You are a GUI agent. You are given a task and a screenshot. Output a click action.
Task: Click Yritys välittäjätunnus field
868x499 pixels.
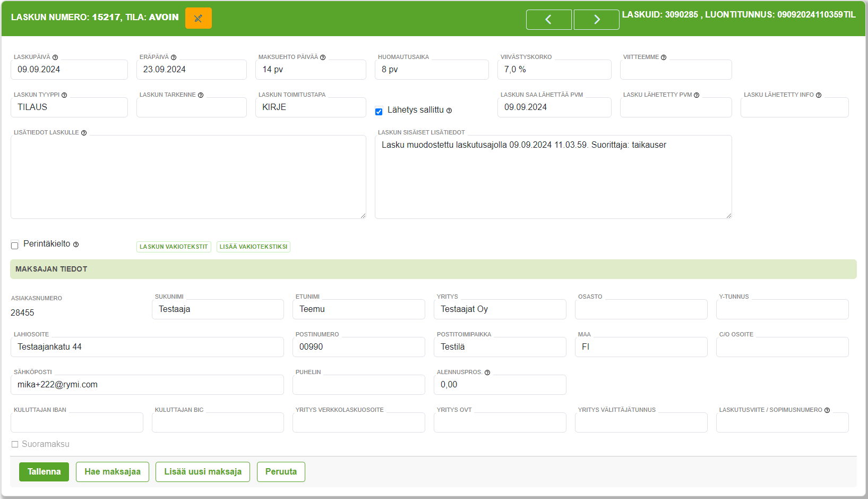tap(641, 422)
